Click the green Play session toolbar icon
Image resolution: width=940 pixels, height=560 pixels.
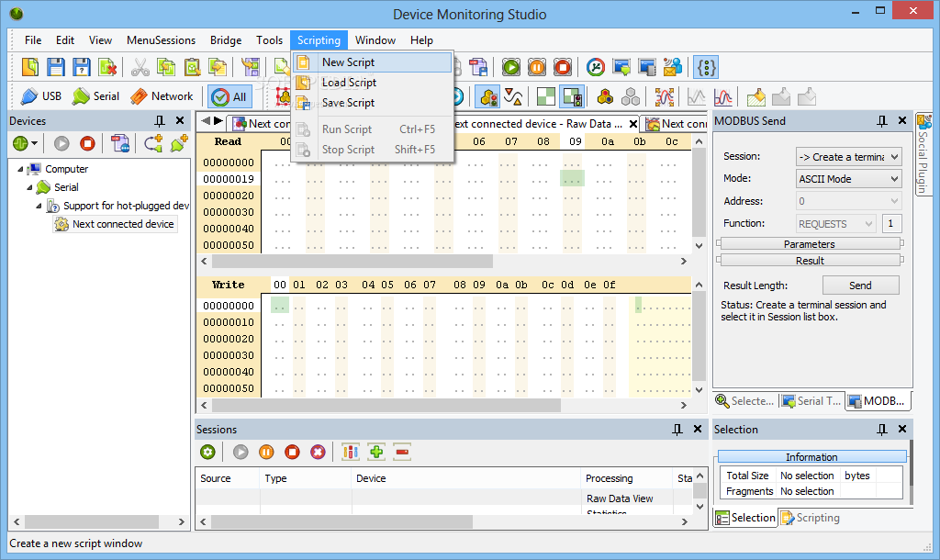tap(511, 67)
